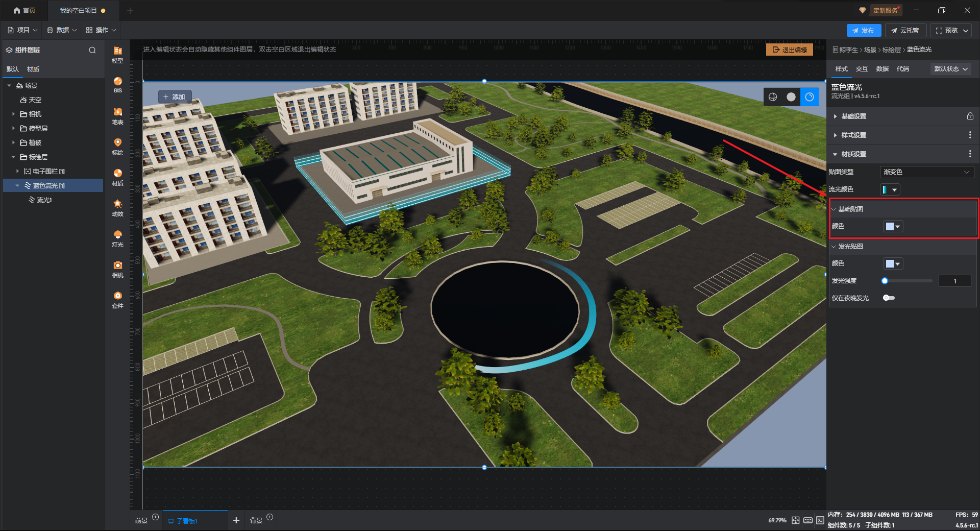This screenshot has height=531, width=980.
Task: Open the 默认状态 state dropdown
Action: pos(950,69)
